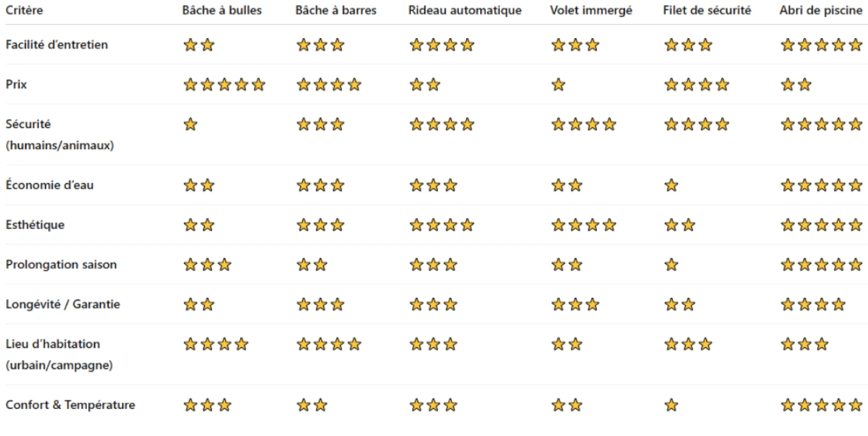Click the single Sécurité star for Bâche à bulles
868x436 pixels.
point(190,124)
